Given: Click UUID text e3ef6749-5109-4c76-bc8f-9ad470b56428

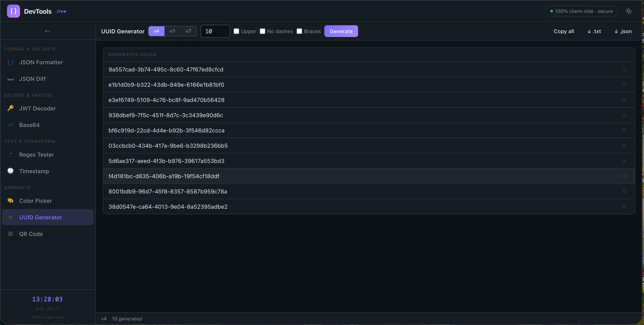Looking at the screenshot, I should (166, 100).
